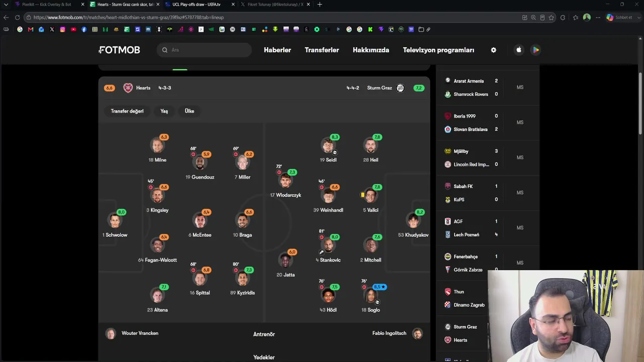Open Hakkımızda in the navigation

point(371,50)
